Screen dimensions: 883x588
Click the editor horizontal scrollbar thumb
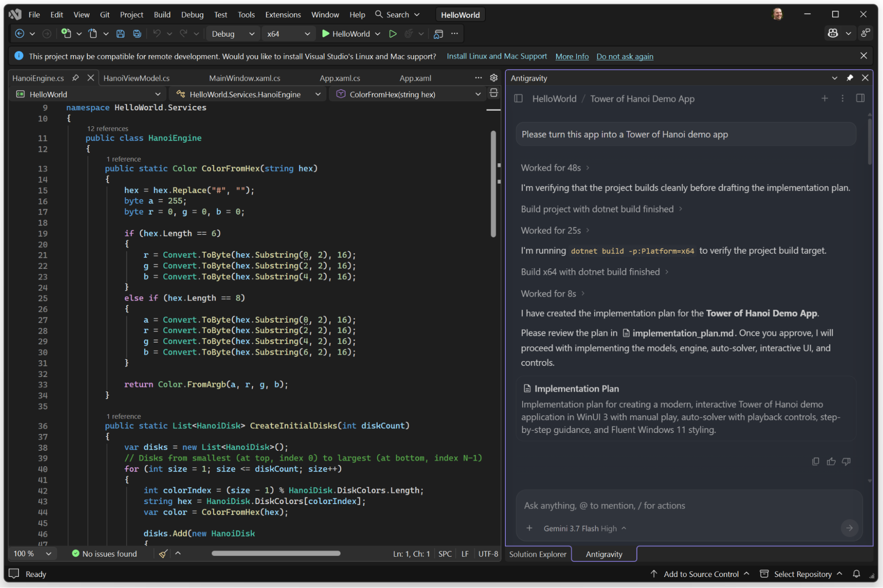[x=276, y=554]
